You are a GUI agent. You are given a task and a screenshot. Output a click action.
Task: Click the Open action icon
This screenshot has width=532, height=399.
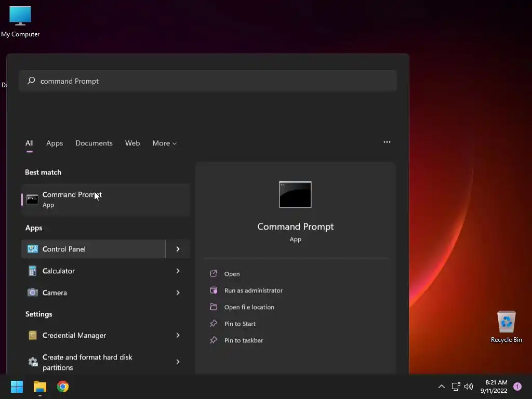[x=214, y=273]
